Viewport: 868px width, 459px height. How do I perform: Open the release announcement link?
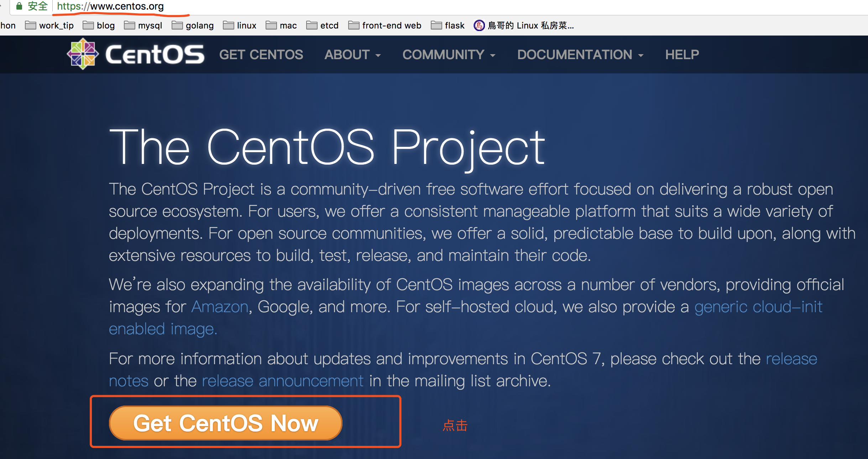click(x=282, y=381)
